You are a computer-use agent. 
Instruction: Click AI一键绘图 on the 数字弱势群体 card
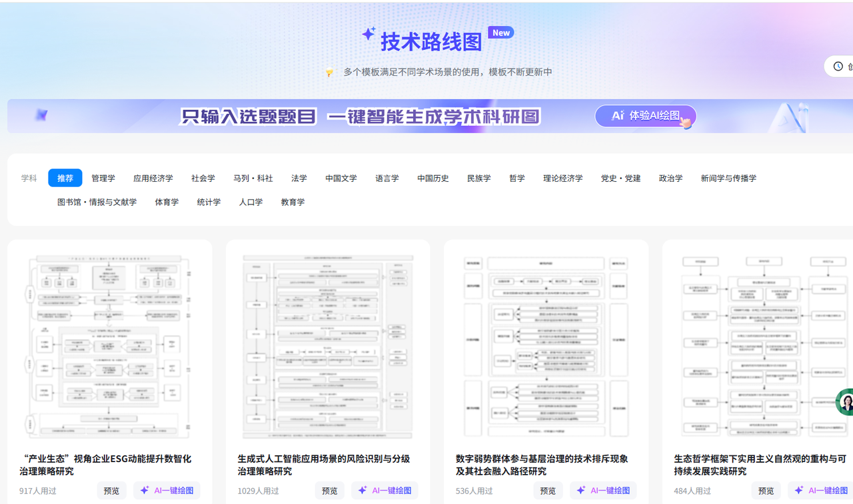603,491
